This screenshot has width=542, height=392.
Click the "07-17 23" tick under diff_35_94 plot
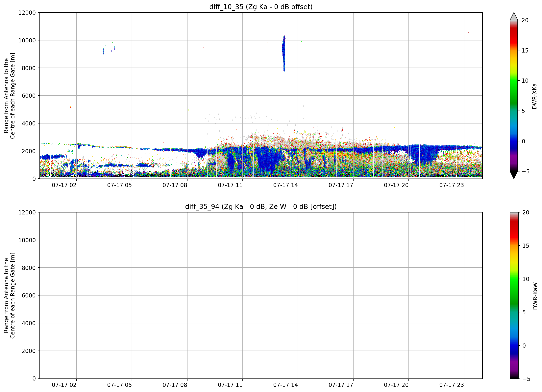(451, 385)
